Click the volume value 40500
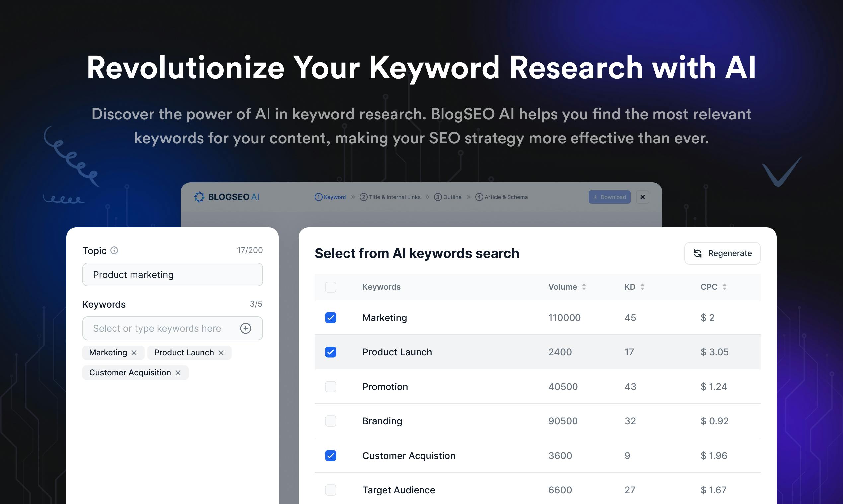This screenshot has width=843, height=504. [x=563, y=387]
